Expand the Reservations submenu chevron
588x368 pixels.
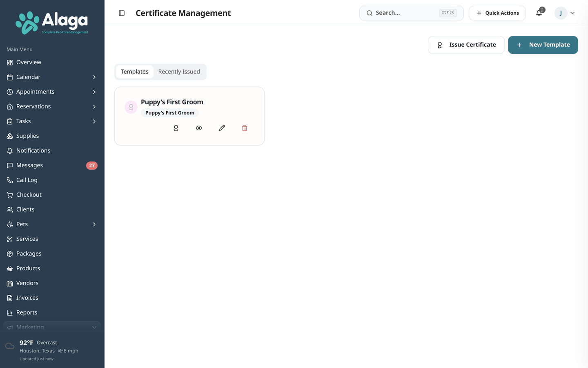[x=94, y=107]
